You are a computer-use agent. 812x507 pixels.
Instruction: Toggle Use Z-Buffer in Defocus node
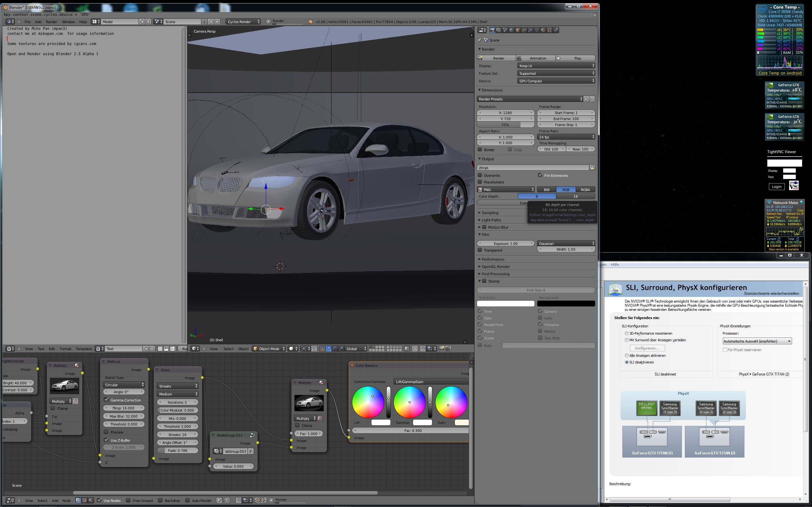(106, 440)
